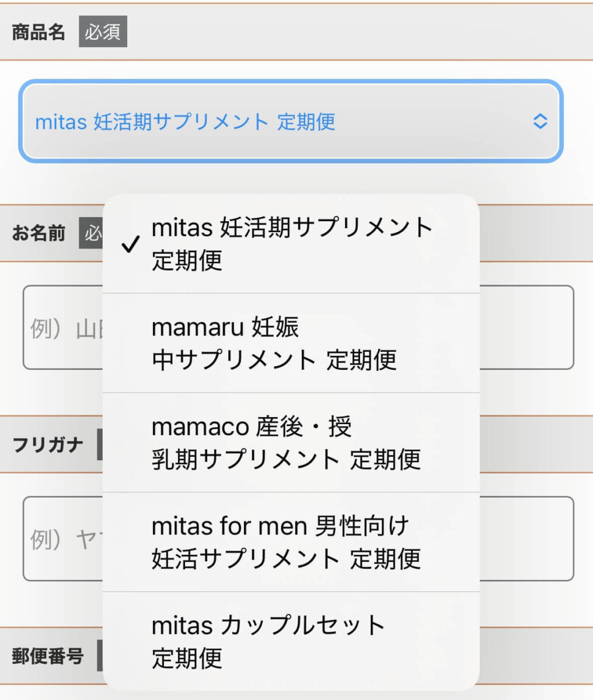
Task: Click the 商品名 field label
Action: [x=39, y=32]
